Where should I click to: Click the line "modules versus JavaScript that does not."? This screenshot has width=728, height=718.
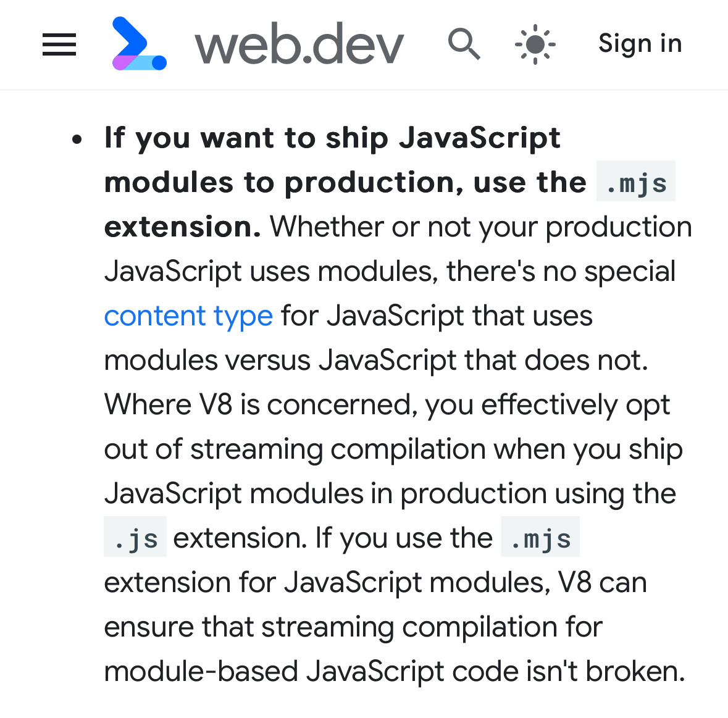[x=376, y=360]
